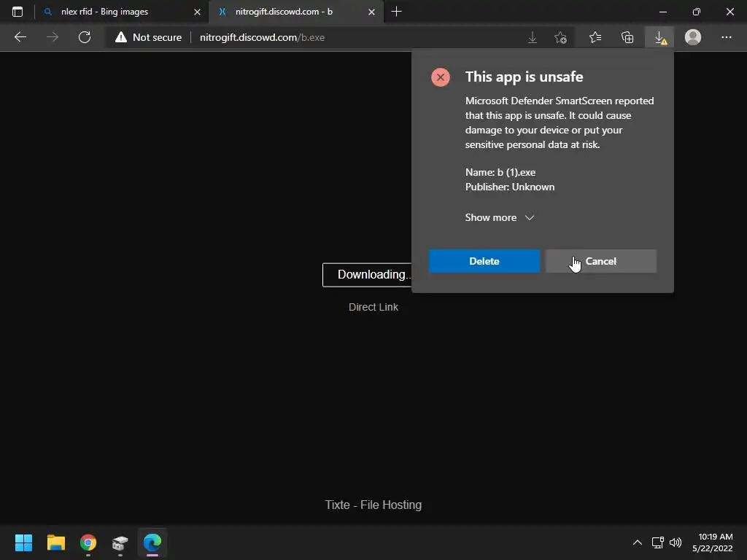Click the browser Back arrow
747x560 pixels.
pyautogui.click(x=20, y=37)
